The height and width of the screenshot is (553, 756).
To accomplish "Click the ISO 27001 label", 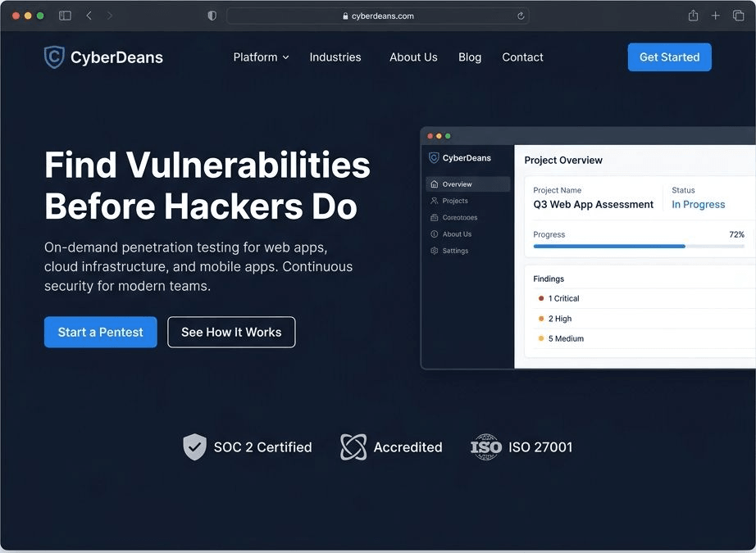I will [x=540, y=447].
